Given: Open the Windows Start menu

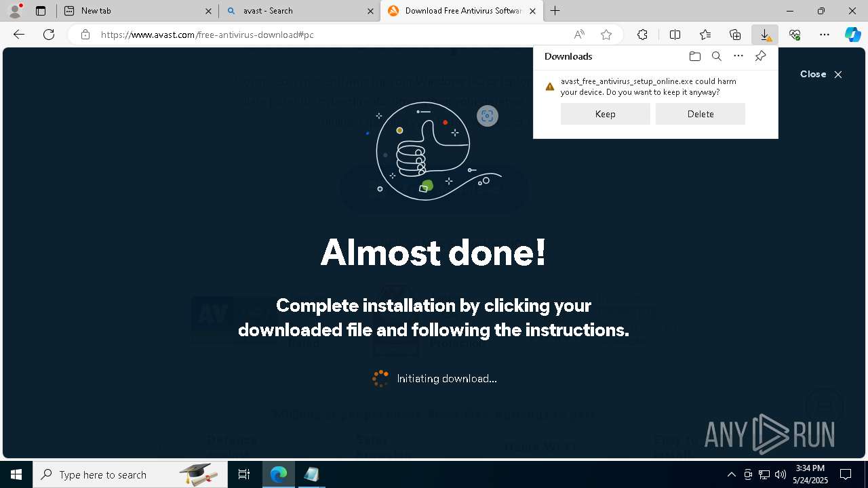Looking at the screenshot, I should click(x=16, y=474).
